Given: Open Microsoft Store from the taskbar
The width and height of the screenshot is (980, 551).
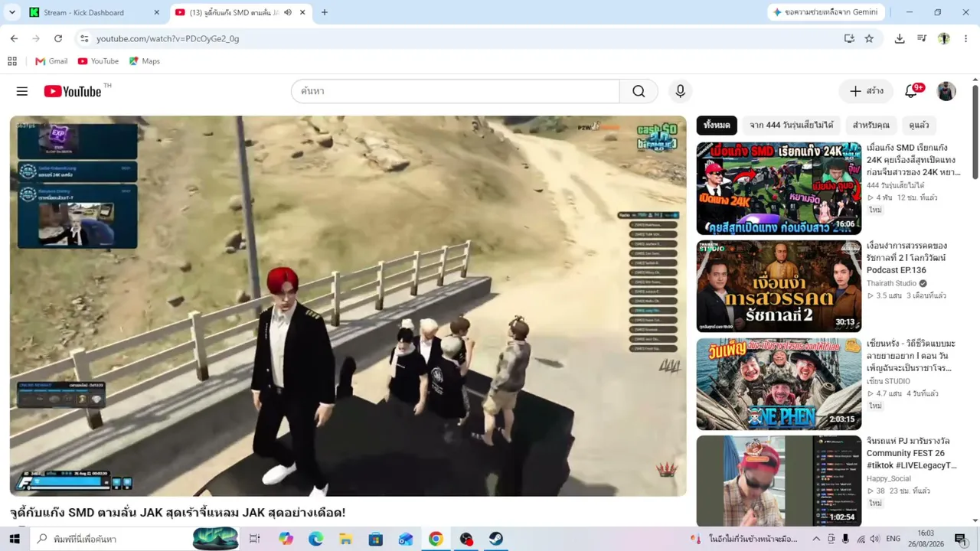Looking at the screenshot, I should pos(375,539).
